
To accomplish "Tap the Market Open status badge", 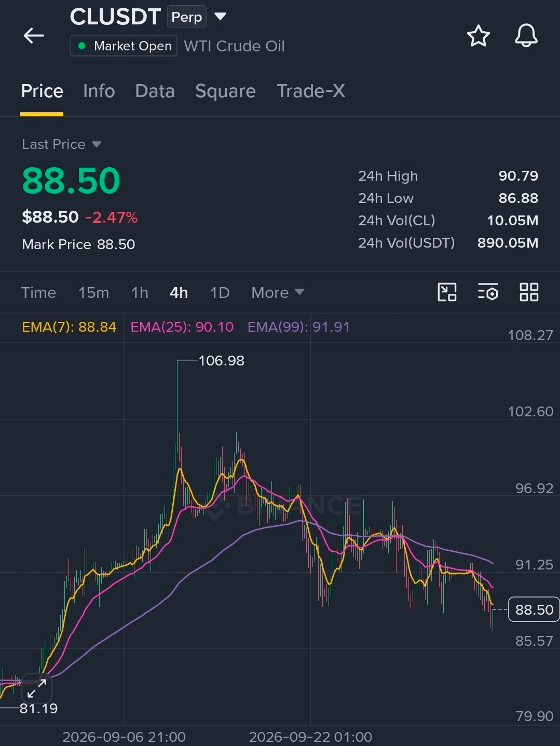I will coord(124,46).
